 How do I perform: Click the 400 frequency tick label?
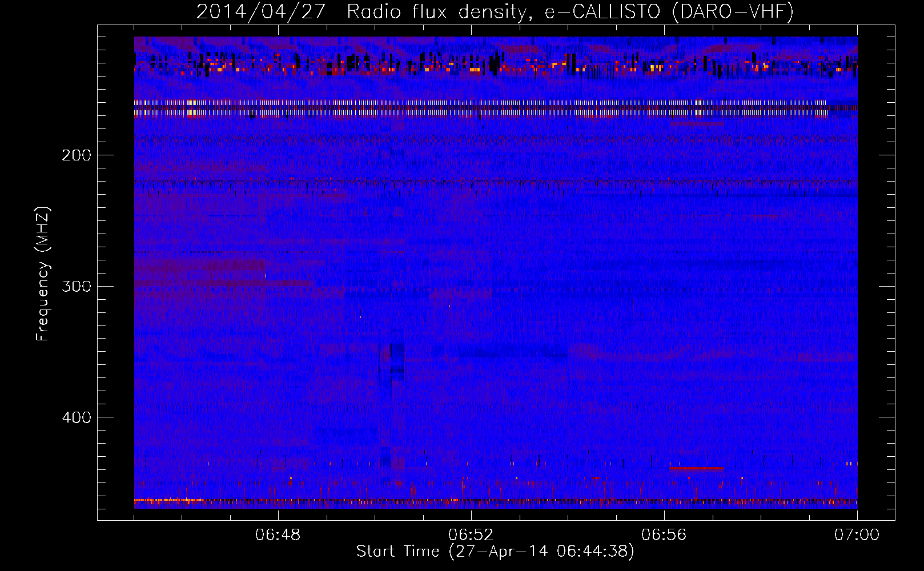(x=77, y=417)
